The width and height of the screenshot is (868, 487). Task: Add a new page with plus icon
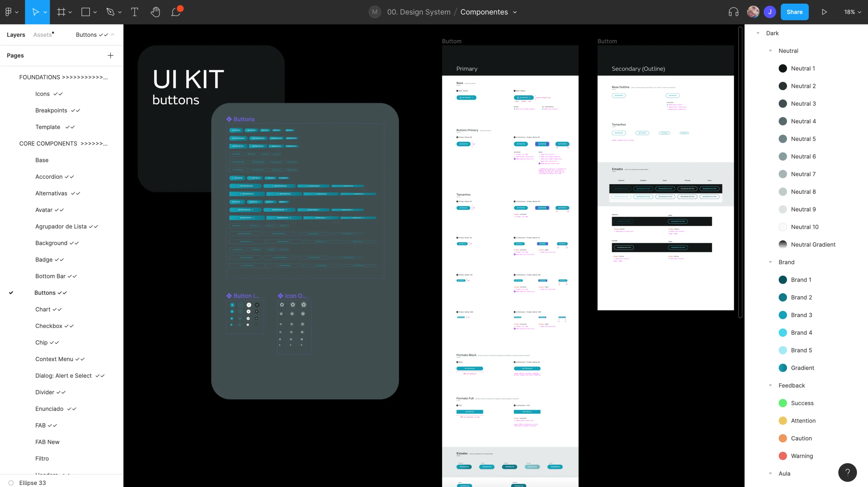pos(111,55)
